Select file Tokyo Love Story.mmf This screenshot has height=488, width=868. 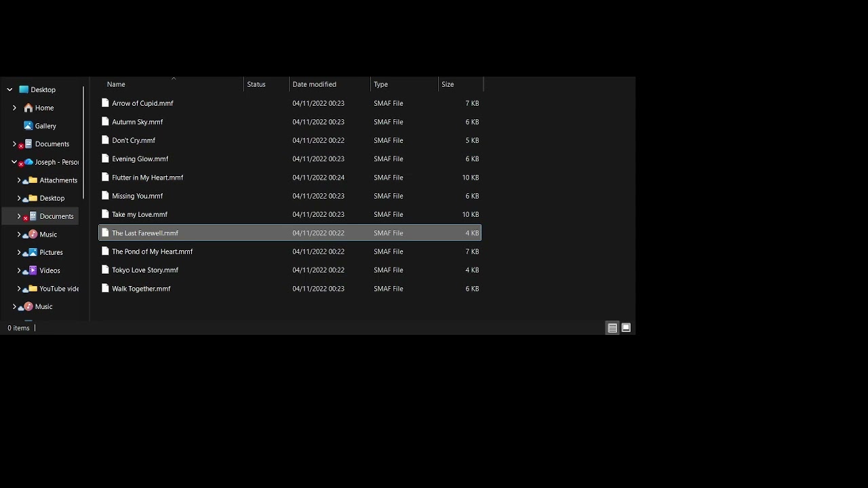145,270
